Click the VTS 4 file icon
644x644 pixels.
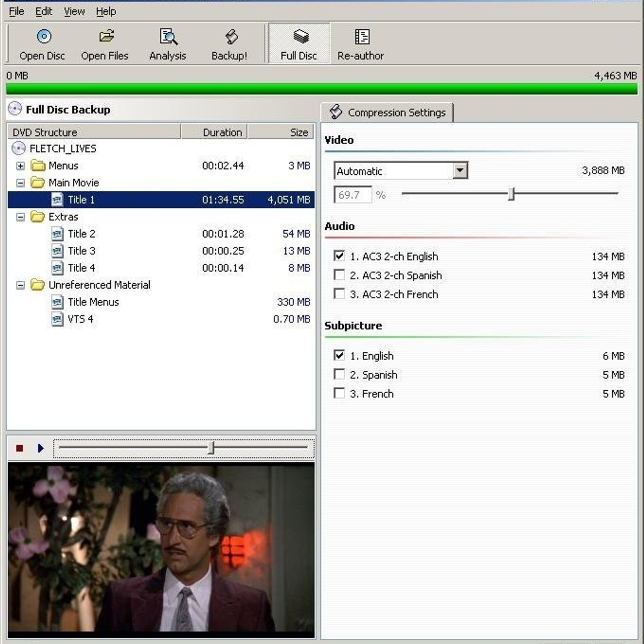click(x=57, y=319)
